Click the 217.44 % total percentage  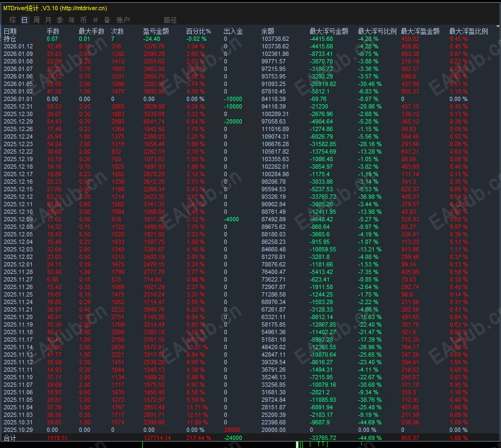pyautogui.click(x=199, y=438)
